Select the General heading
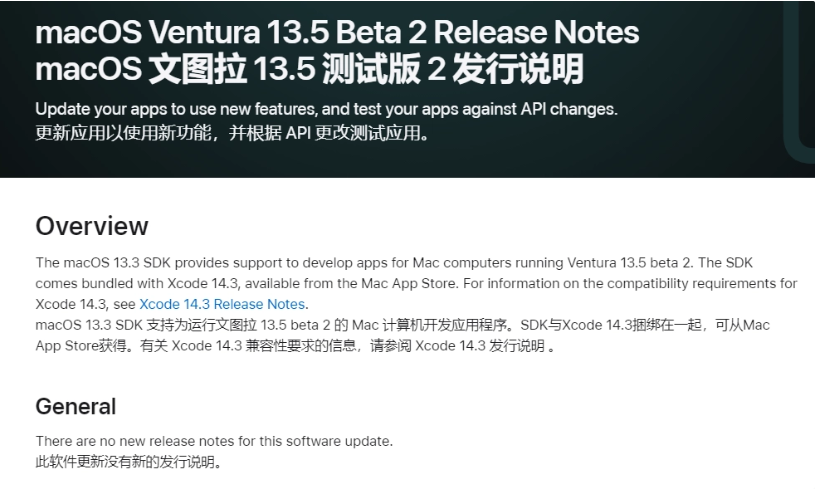The height and width of the screenshot is (490, 816). click(76, 406)
